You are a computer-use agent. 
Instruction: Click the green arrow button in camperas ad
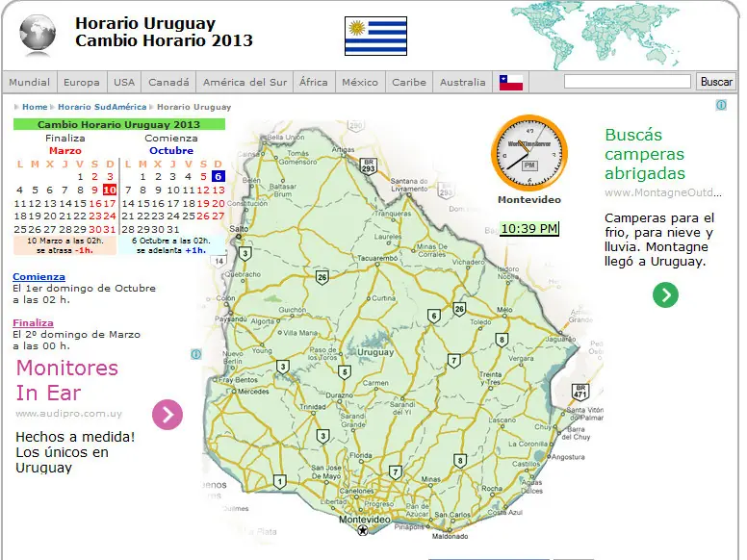[x=665, y=294]
